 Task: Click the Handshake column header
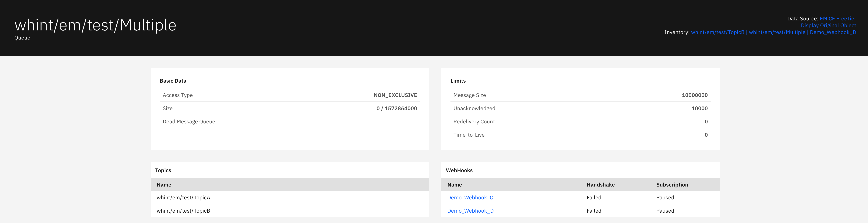point(600,185)
